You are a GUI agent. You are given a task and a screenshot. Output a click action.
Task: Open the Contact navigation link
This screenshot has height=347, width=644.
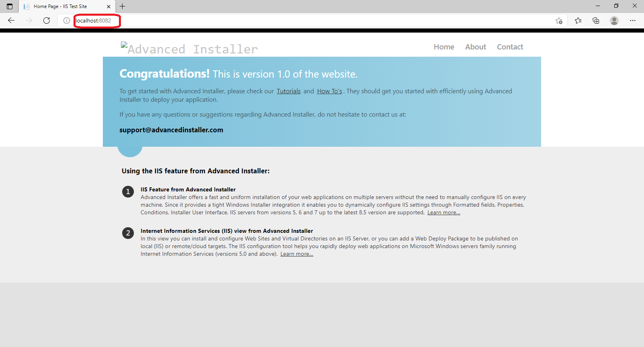point(510,47)
